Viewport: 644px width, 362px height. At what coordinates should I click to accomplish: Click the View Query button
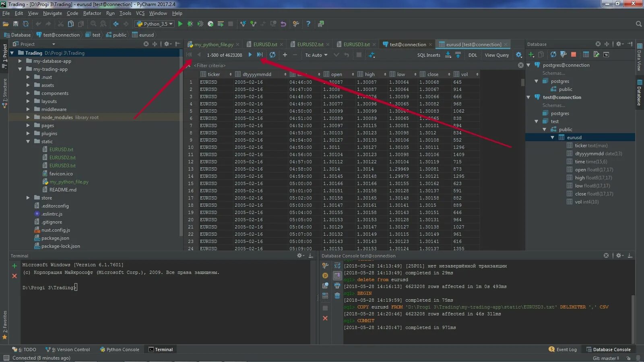(497, 55)
